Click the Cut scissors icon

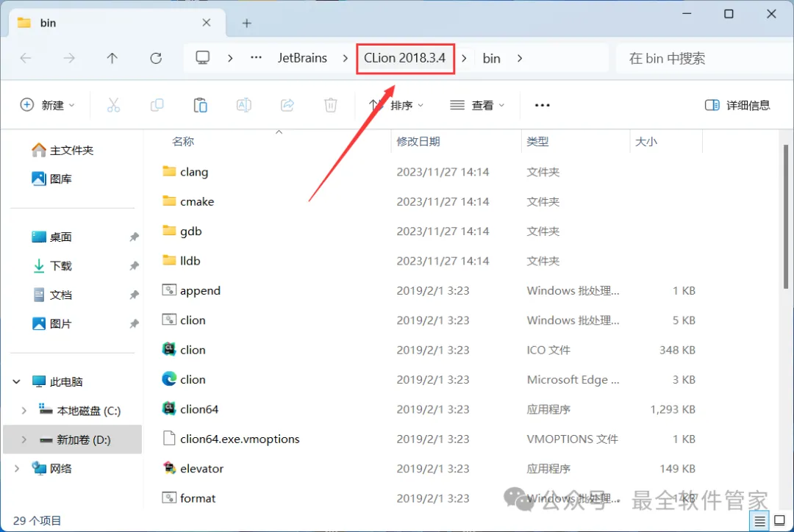(x=113, y=105)
